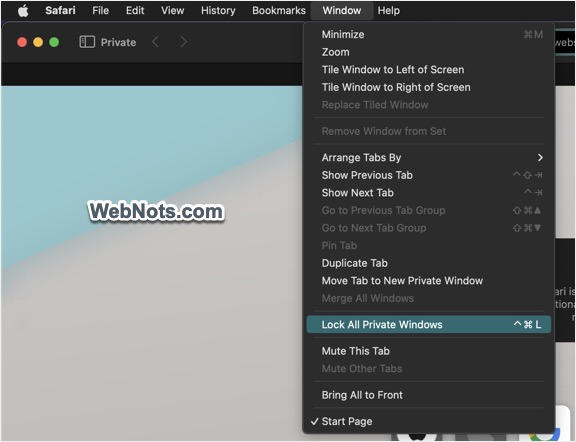Open the File menu
This screenshot has height=442, width=576.
click(x=100, y=10)
